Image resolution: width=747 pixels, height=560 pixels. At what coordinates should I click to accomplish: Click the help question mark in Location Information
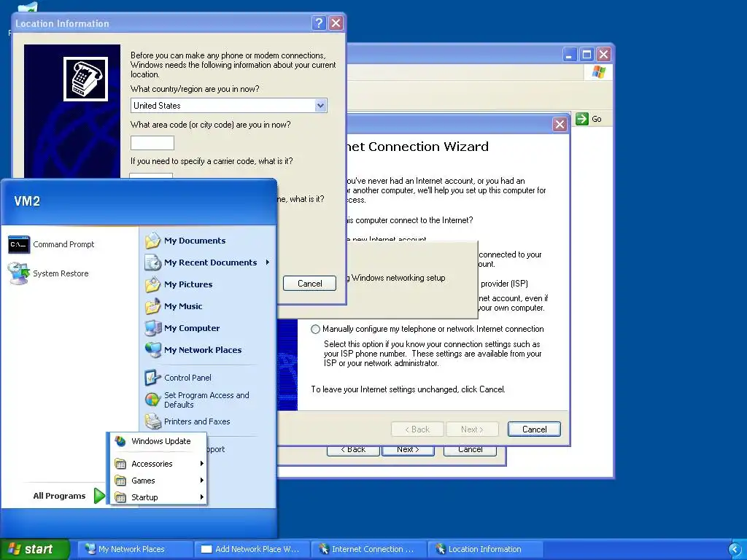point(320,23)
